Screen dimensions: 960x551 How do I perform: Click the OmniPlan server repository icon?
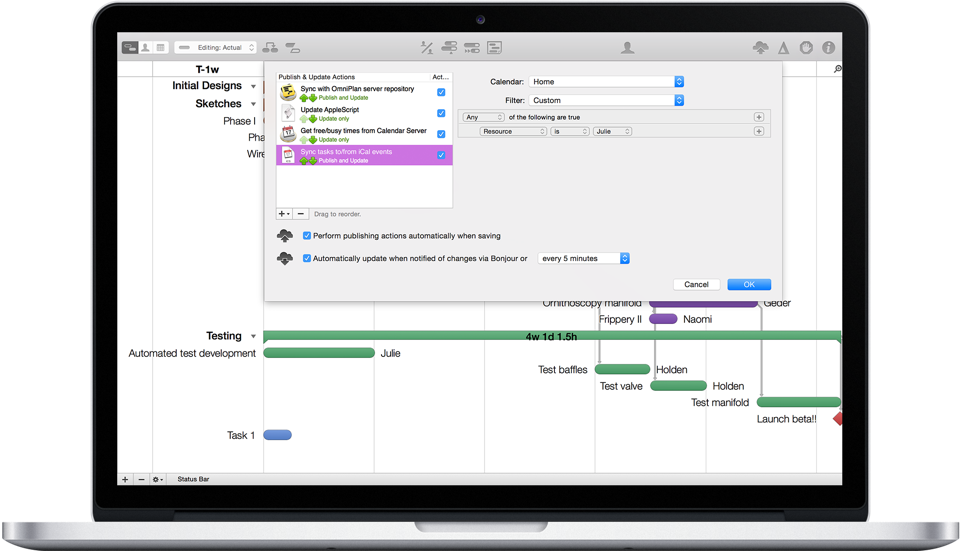pyautogui.click(x=288, y=92)
